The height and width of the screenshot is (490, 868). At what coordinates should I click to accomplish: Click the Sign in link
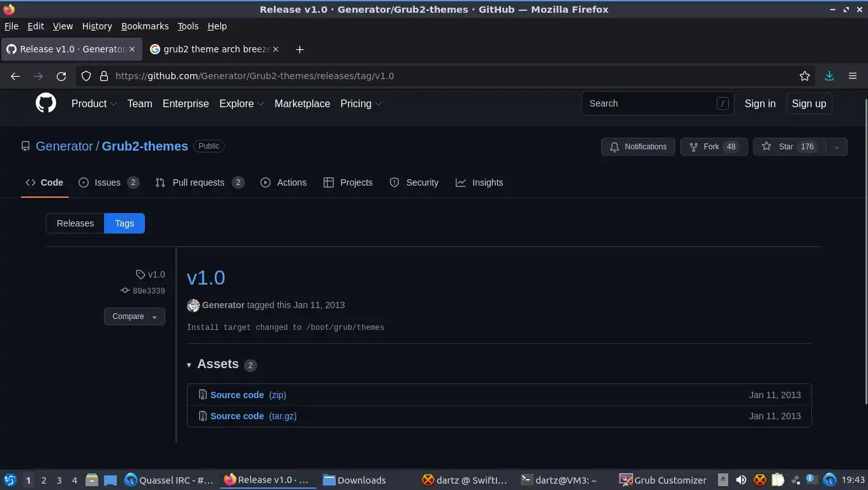pyautogui.click(x=760, y=103)
